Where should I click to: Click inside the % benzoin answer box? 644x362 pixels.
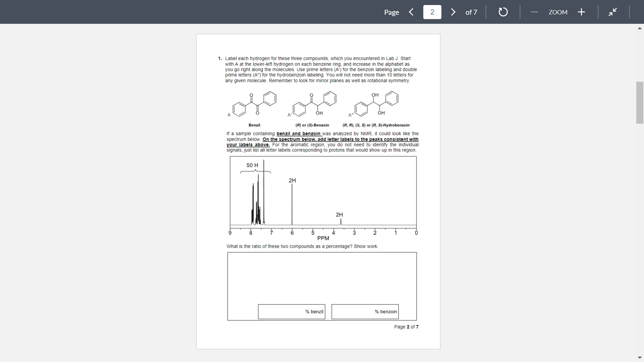365,311
